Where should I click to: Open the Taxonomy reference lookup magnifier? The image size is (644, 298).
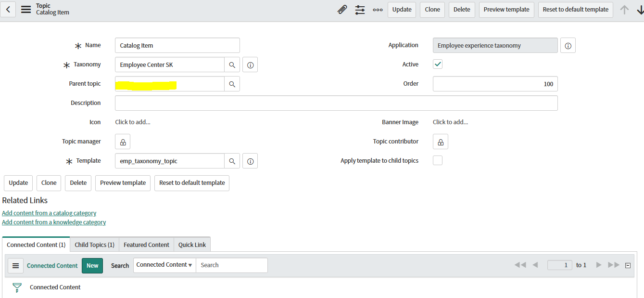(232, 64)
